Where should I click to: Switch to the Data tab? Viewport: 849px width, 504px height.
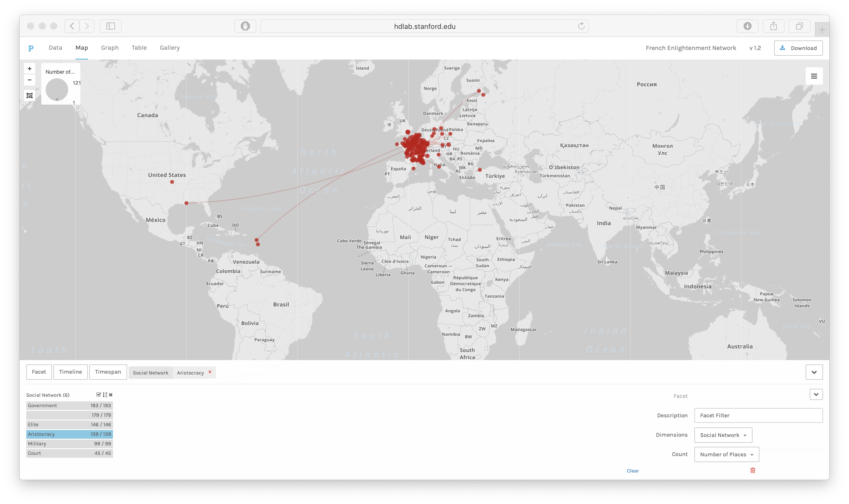click(x=55, y=48)
